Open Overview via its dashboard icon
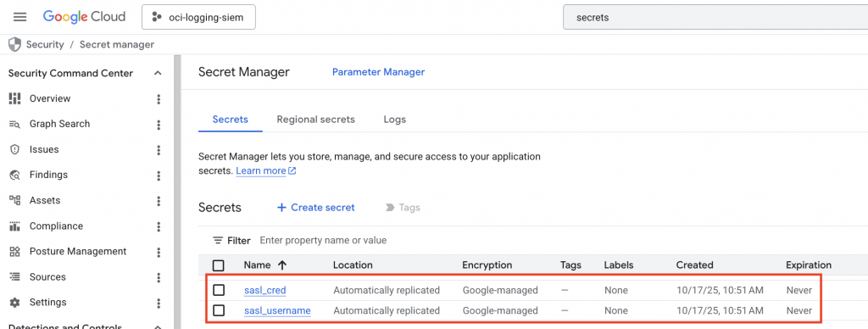 (x=15, y=98)
